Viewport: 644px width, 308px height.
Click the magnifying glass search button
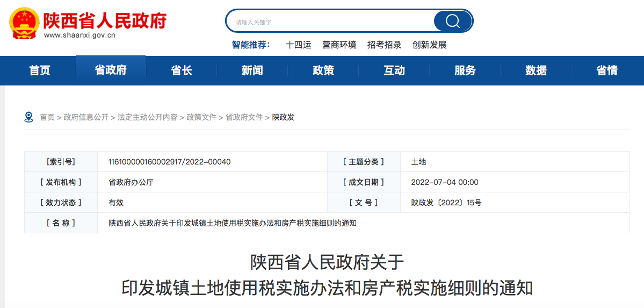coord(452,21)
